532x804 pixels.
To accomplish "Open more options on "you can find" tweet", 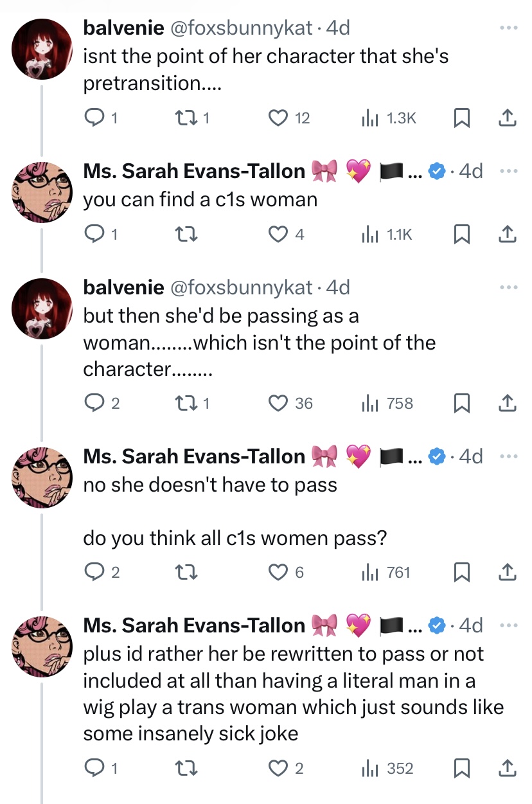I will [508, 172].
